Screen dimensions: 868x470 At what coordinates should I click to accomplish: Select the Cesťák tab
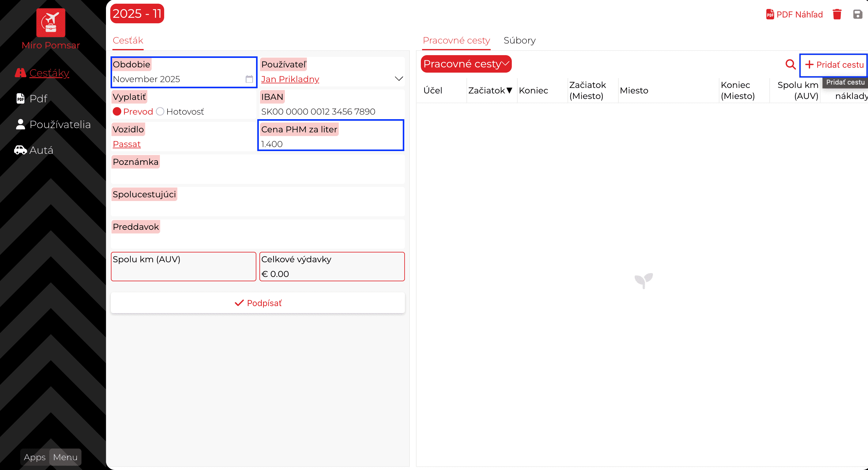[x=128, y=40]
